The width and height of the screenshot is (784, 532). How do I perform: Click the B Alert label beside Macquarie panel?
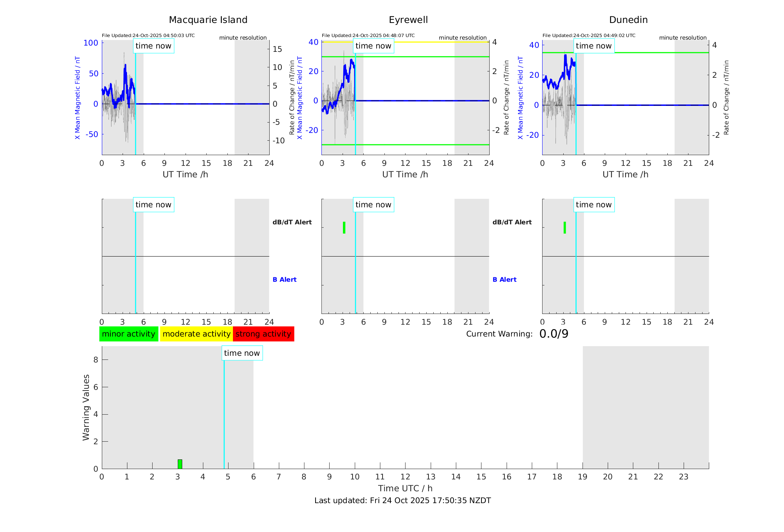[x=284, y=280]
